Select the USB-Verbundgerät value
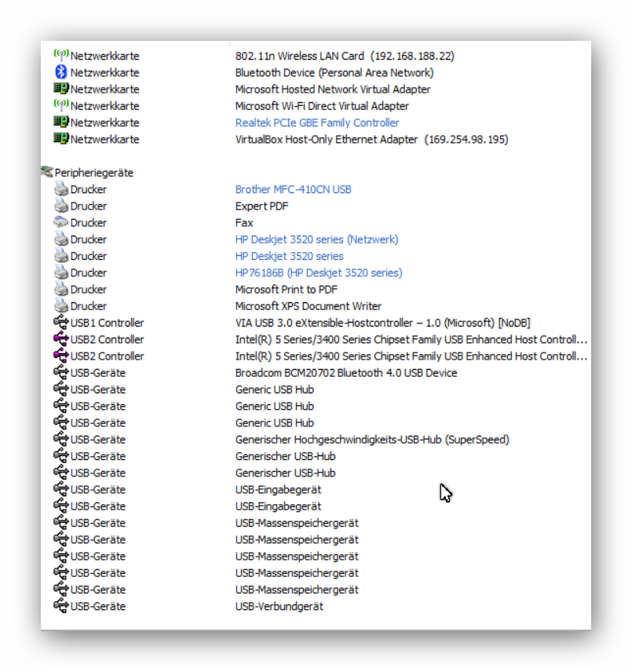The height and width of the screenshot is (672, 632). coord(279,606)
